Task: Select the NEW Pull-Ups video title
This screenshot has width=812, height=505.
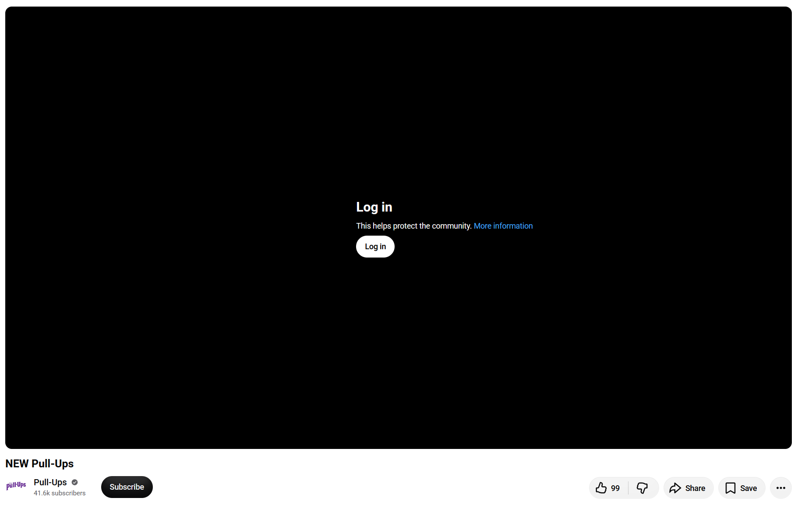Action: point(39,463)
